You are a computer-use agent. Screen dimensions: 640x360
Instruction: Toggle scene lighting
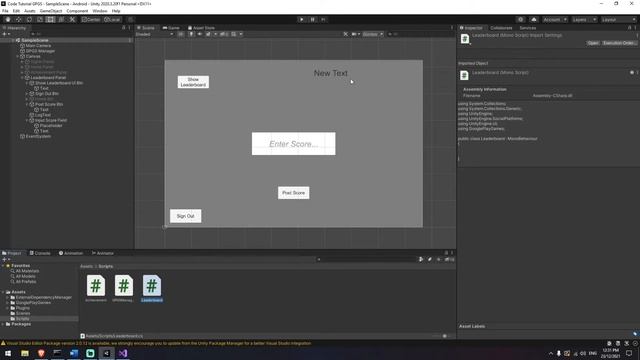point(191,34)
